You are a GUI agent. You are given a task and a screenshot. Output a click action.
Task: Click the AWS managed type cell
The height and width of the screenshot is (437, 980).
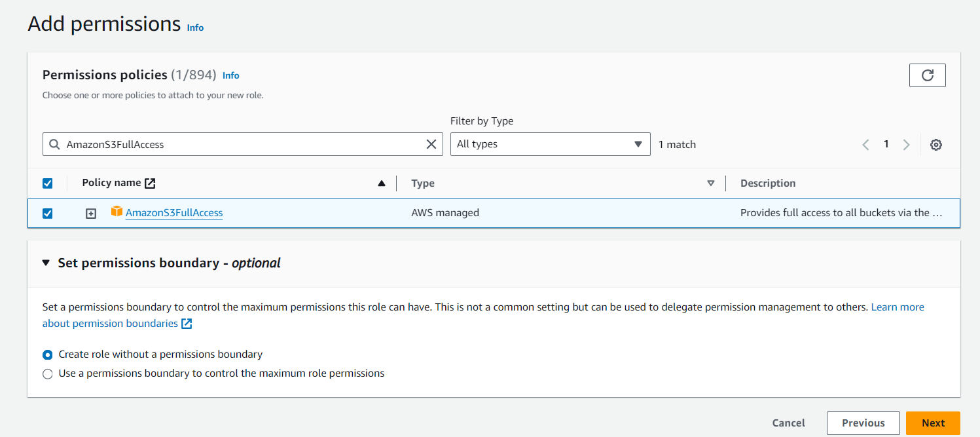click(445, 213)
